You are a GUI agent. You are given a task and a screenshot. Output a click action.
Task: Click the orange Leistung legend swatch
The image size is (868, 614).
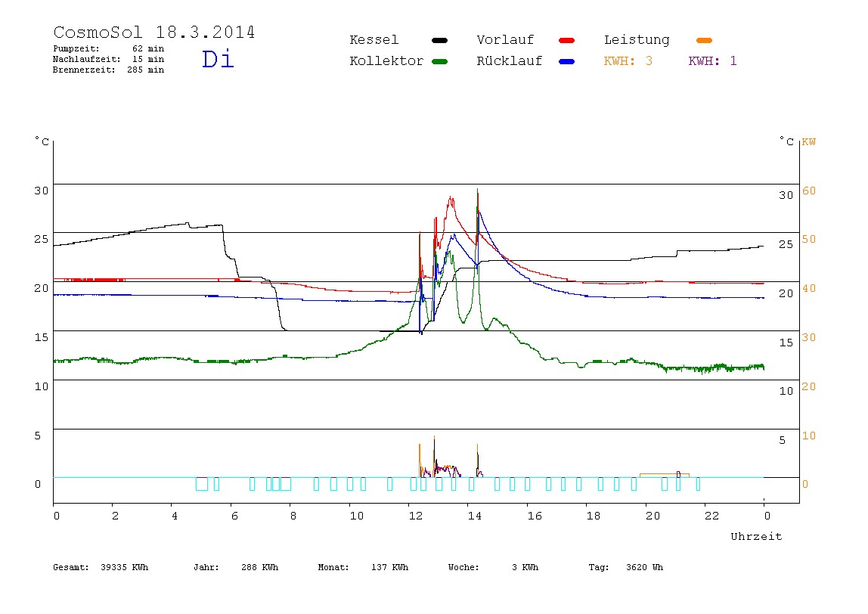tap(704, 40)
